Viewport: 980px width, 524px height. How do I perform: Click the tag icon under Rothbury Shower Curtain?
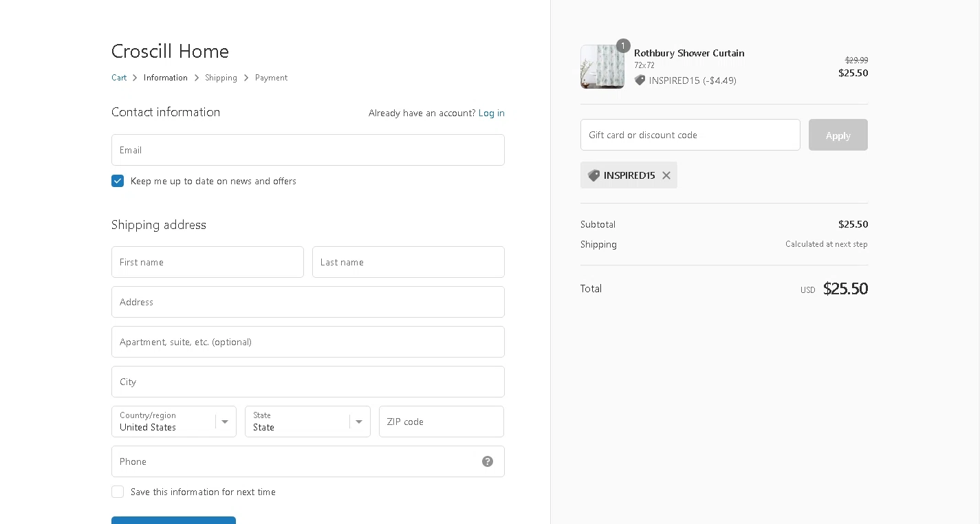[x=640, y=80]
